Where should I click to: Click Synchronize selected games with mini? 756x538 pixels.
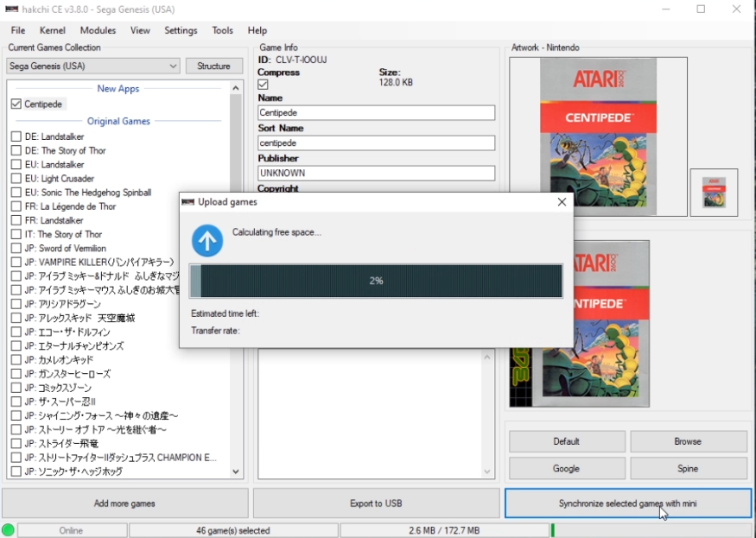628,503
